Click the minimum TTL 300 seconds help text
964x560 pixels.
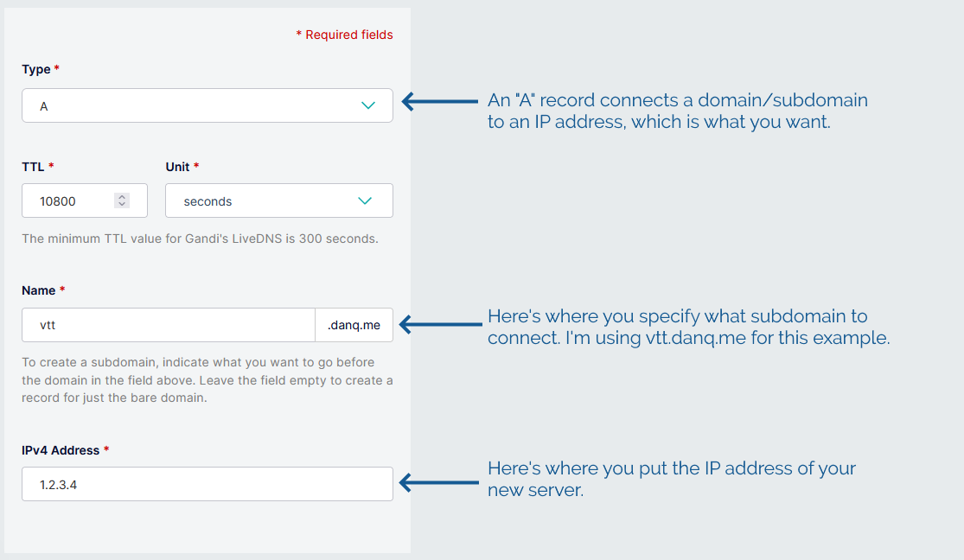coord(200,239)
